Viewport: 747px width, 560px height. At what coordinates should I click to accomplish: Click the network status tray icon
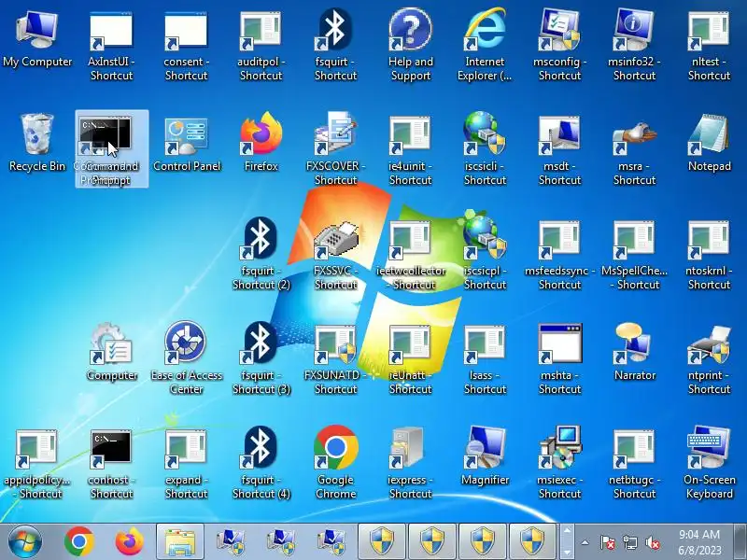(629, 542)
